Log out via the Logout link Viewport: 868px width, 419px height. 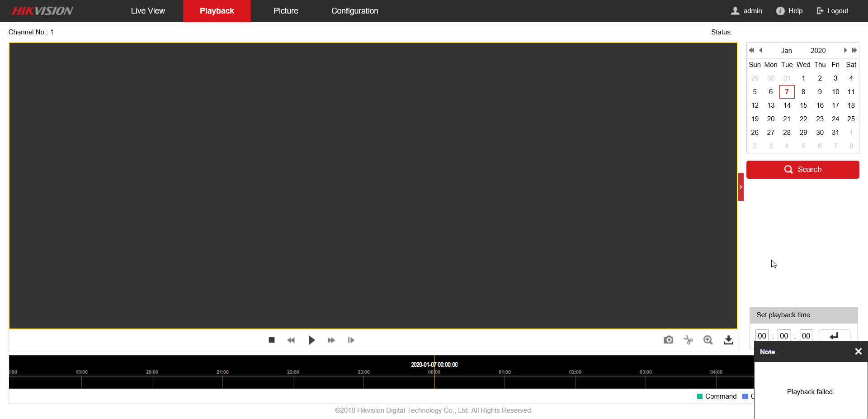[x=832, y=11]
